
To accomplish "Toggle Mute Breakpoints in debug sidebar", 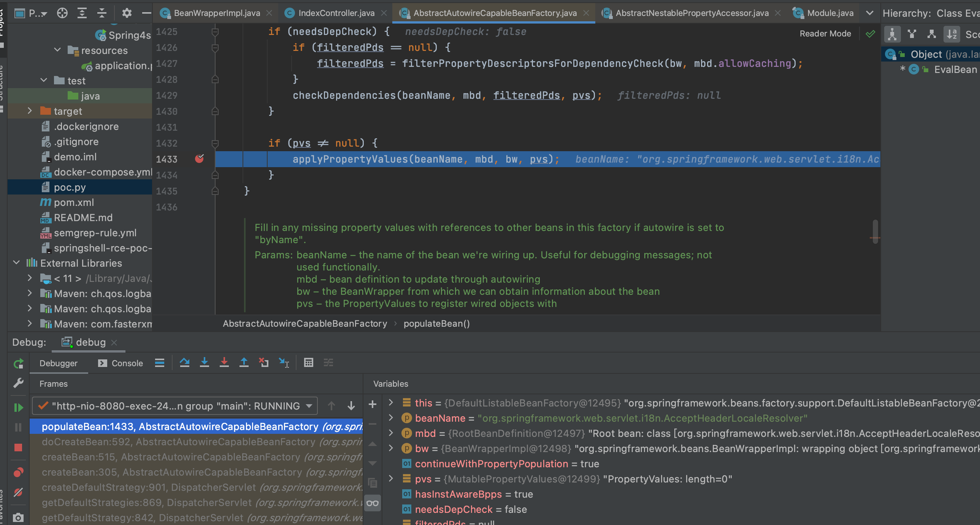I will click(x=18, y=492).
